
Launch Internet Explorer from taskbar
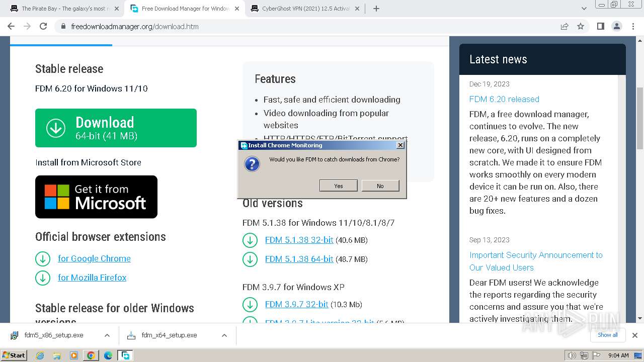[x=40, y=355]
